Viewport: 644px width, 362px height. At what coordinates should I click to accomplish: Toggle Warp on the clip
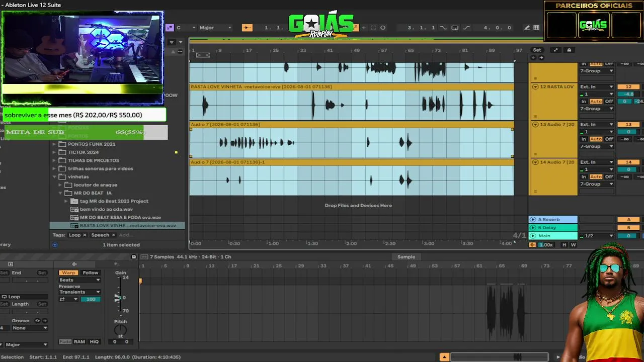coord(68,273)
